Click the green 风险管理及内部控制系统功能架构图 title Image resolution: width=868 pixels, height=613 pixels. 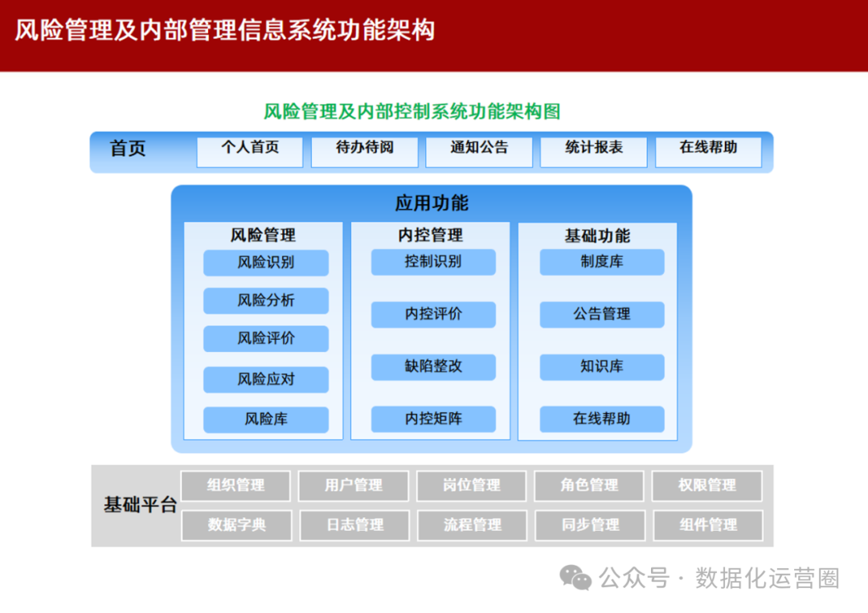(411, 112)
